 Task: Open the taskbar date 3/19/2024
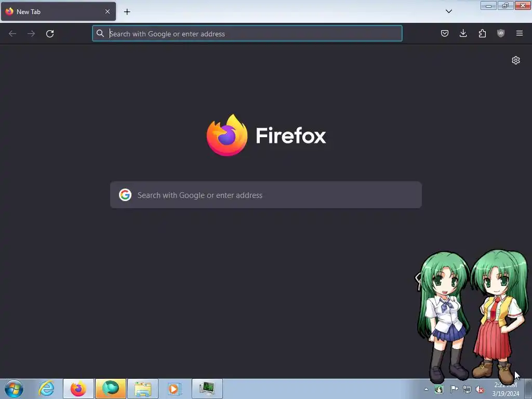click(x=506, y=394)
